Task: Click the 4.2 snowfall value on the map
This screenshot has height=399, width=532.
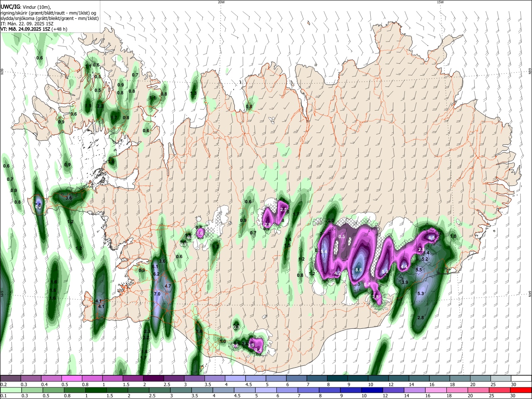Action: pos(337,273)
